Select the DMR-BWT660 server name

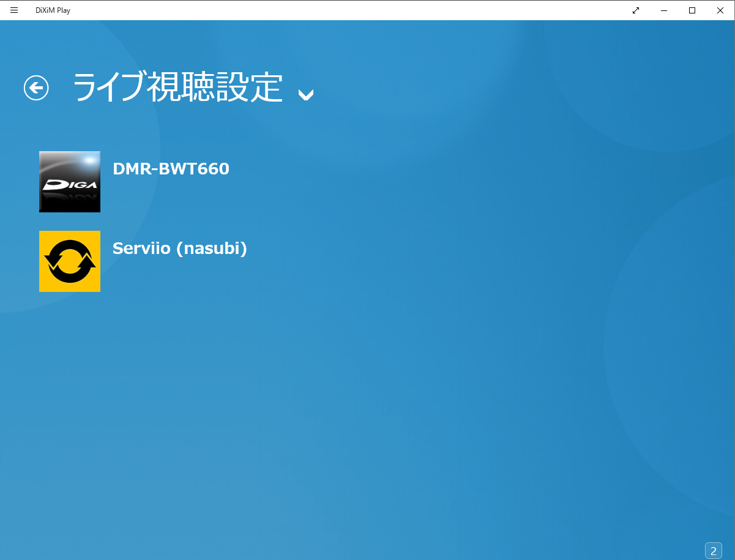(171, 169)
